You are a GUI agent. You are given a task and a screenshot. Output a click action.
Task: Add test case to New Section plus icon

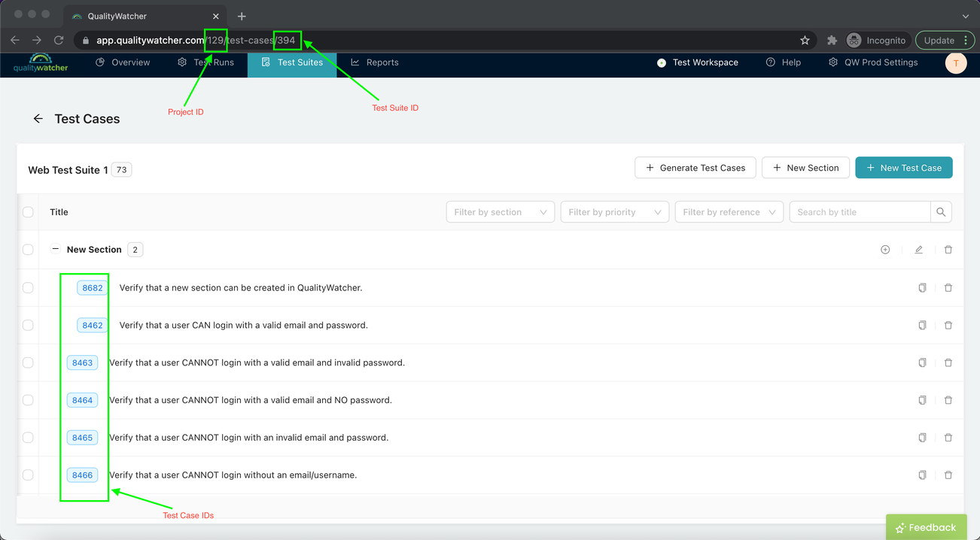[x=885, y=250]
